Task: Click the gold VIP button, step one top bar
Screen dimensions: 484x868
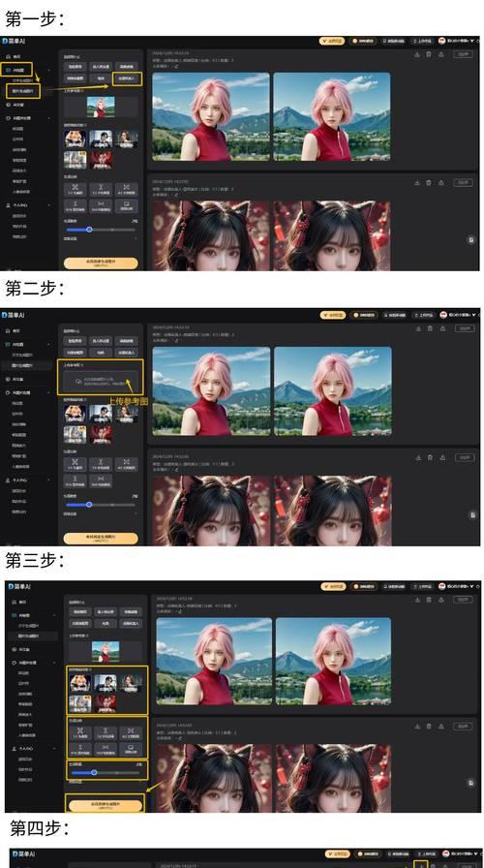Action: pos(332,41)
